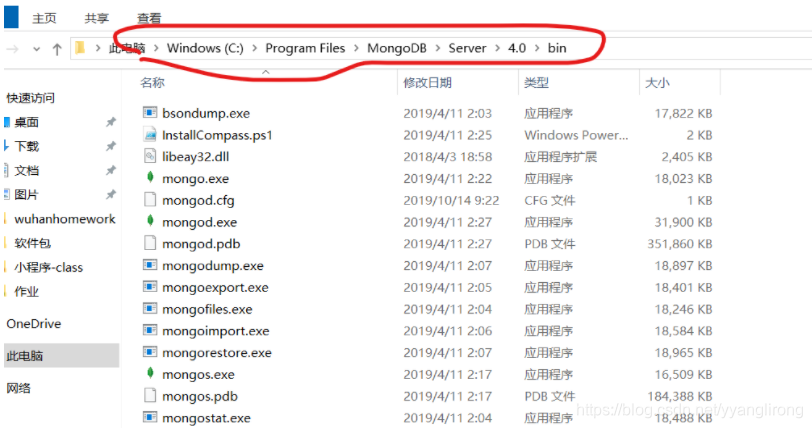Click the mongos.pdb file icon

tap(150, 395)
